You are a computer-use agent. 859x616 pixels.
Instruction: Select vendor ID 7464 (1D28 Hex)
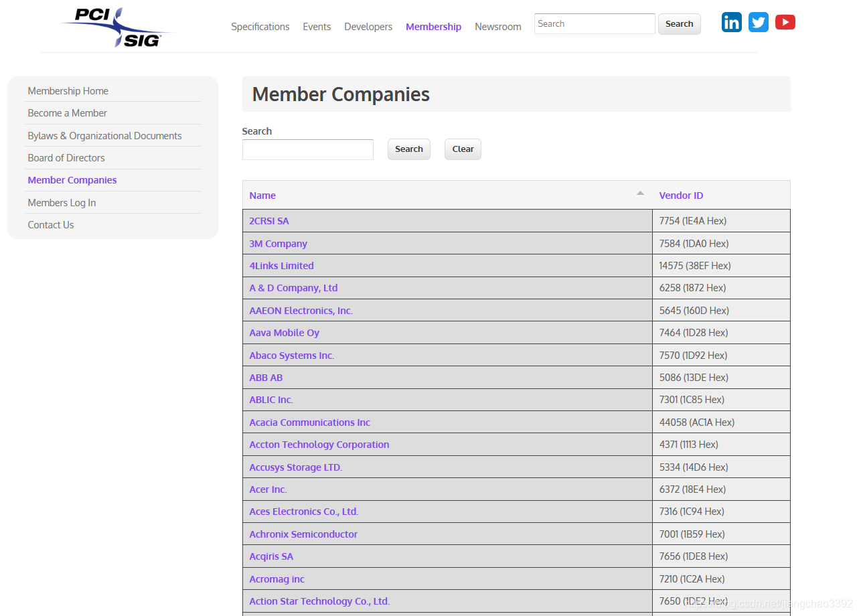coord(694,333)
